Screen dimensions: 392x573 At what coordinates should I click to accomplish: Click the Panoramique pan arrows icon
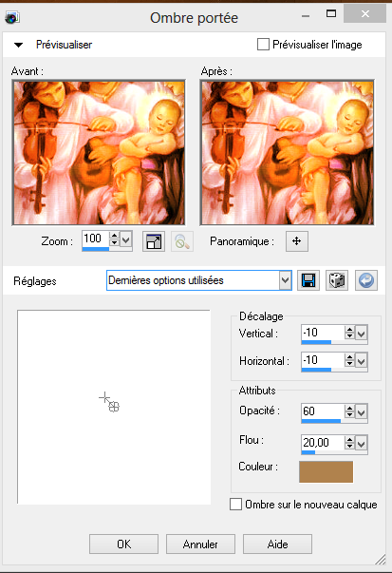(297, 241)
